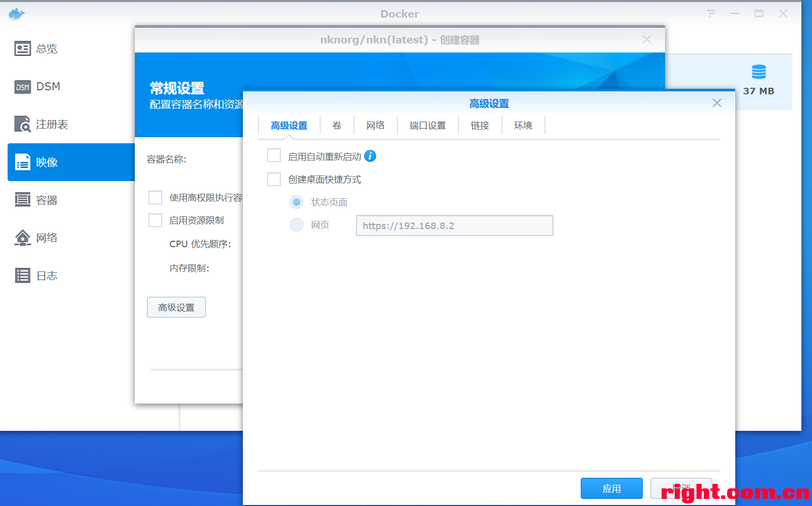This screenshot has height=506, width=812.
Task: Select the DSM sidebar icon
Action: pyautogui.click(x=22, y=87)
